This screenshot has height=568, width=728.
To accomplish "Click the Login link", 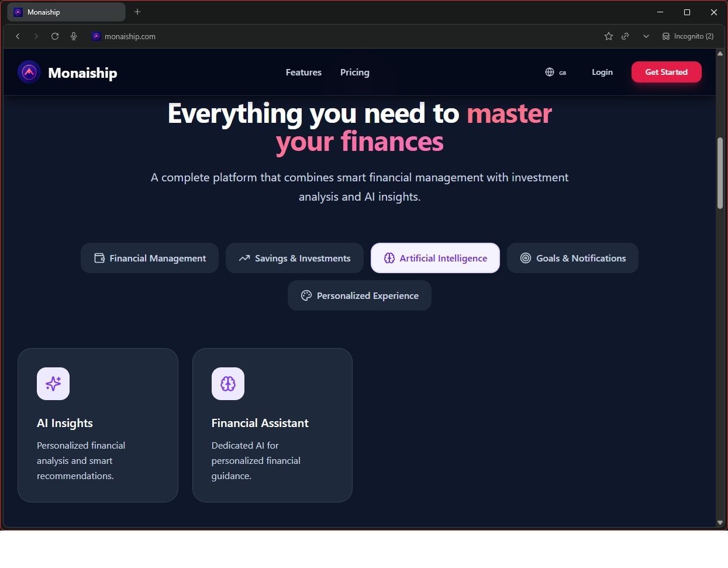I will (602, 72).
